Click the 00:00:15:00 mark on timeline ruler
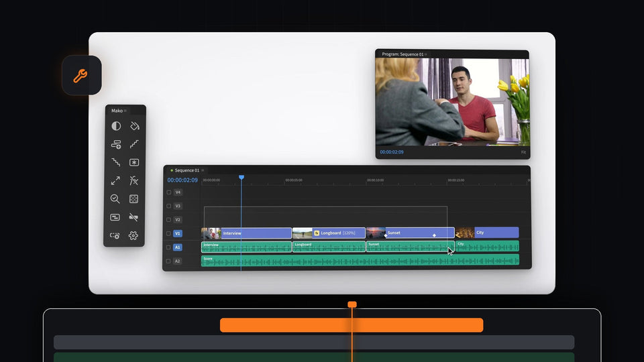 point(456,180)
